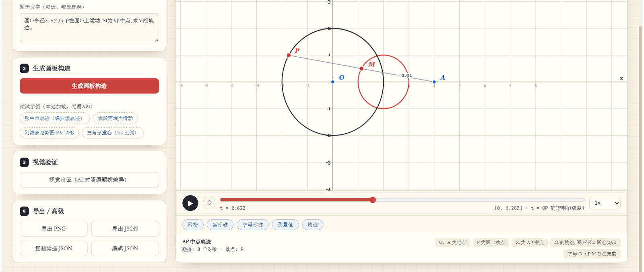
Task: Load the 线段两端点滑动 example
Action: coord(116,118)
